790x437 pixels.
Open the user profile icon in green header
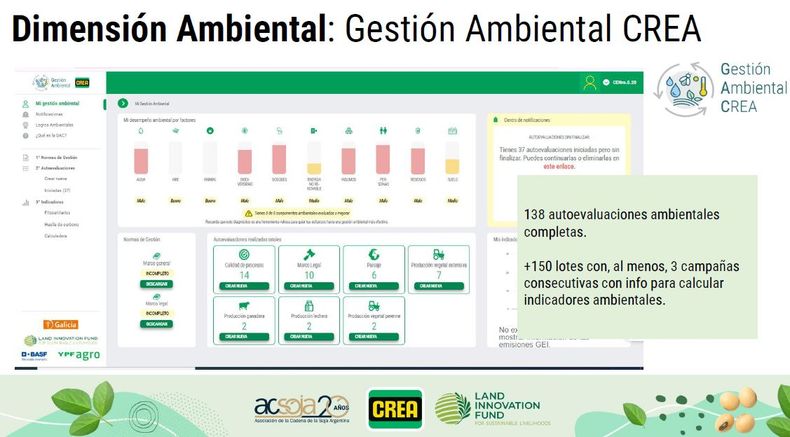point(589,83)
